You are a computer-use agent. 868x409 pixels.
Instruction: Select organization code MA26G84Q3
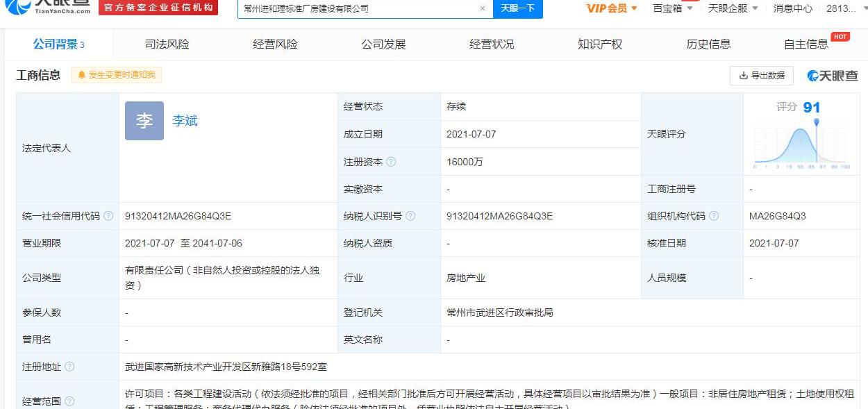tap(778, 216)
